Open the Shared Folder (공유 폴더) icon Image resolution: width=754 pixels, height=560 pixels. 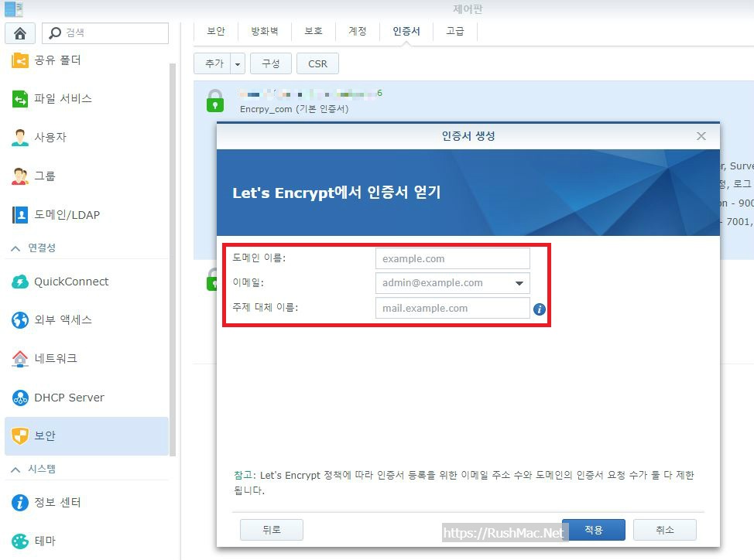(x=19, y=60)
